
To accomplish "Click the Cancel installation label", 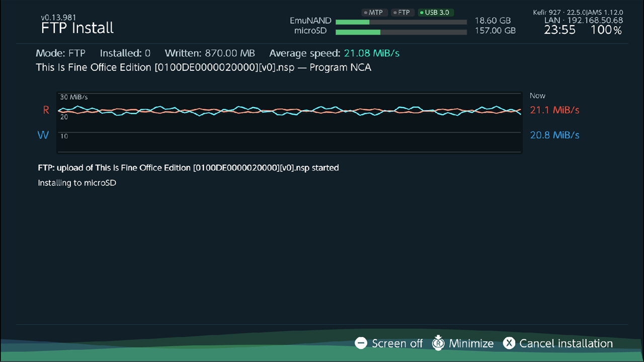I will [x=566, y=343].
